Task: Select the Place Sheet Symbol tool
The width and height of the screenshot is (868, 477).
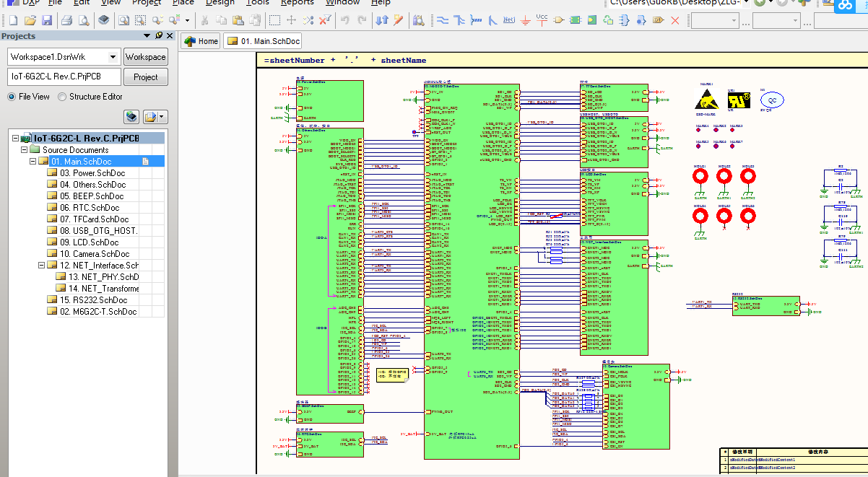Action: 576,20
